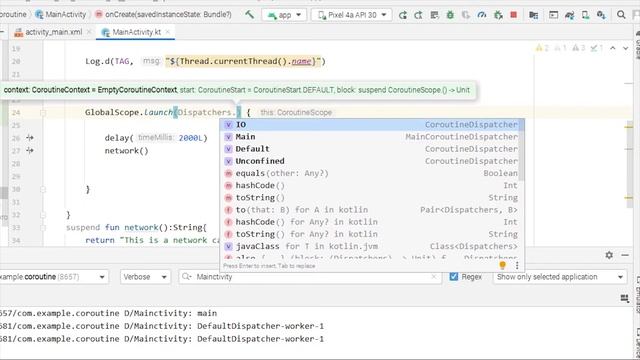Open the Verbose log level dropdown
This screenshot has width=640, height=360.
[145, 277]
